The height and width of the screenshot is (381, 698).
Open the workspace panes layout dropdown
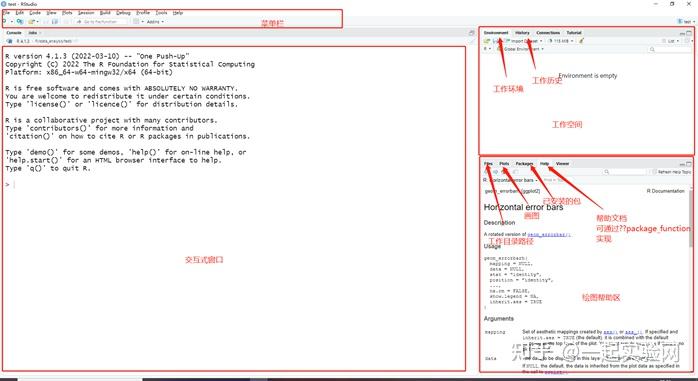(x=138, y=21)
